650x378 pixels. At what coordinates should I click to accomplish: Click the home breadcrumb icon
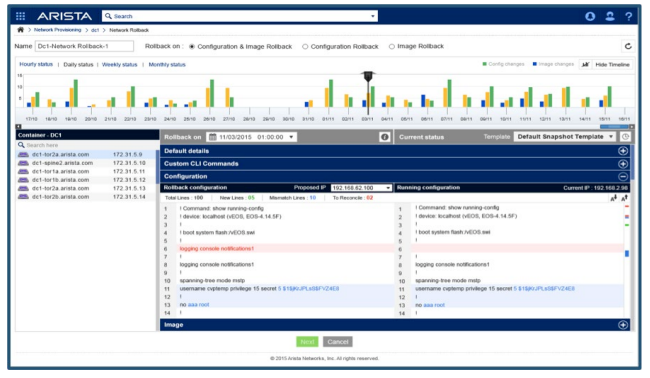[x=20, y=30]
